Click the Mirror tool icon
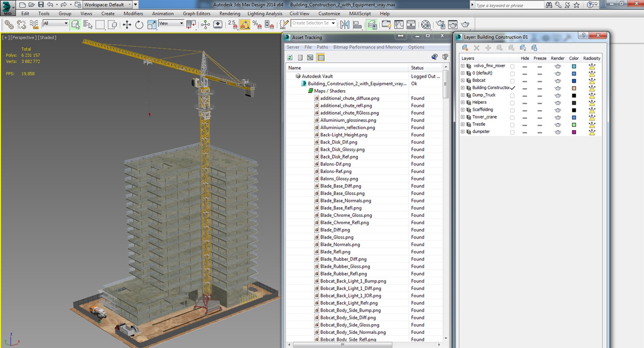The width and height of the screenshot is (644, 348). coord(345,24)
